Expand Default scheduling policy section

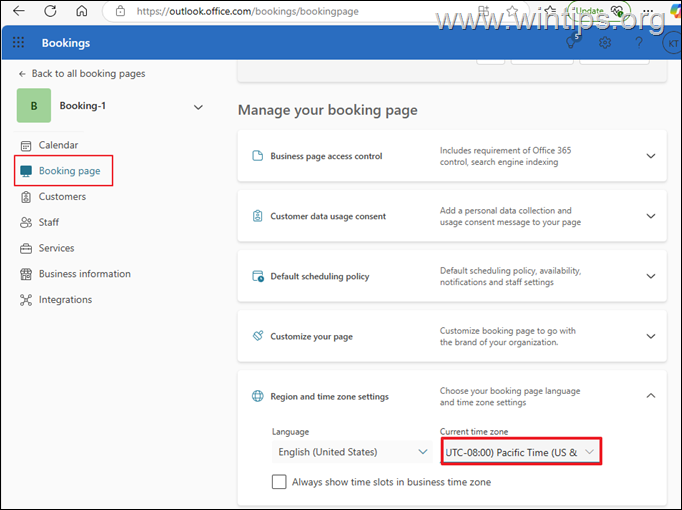click(651, 276)
